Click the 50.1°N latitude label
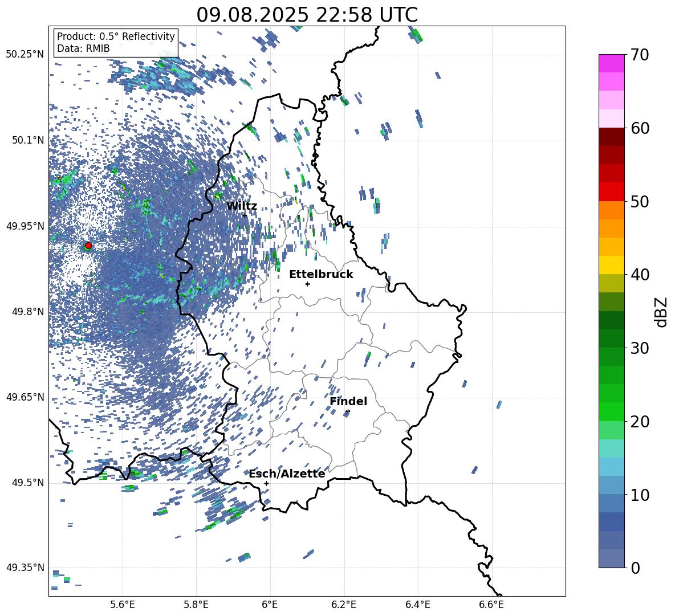 click(28, 140)
